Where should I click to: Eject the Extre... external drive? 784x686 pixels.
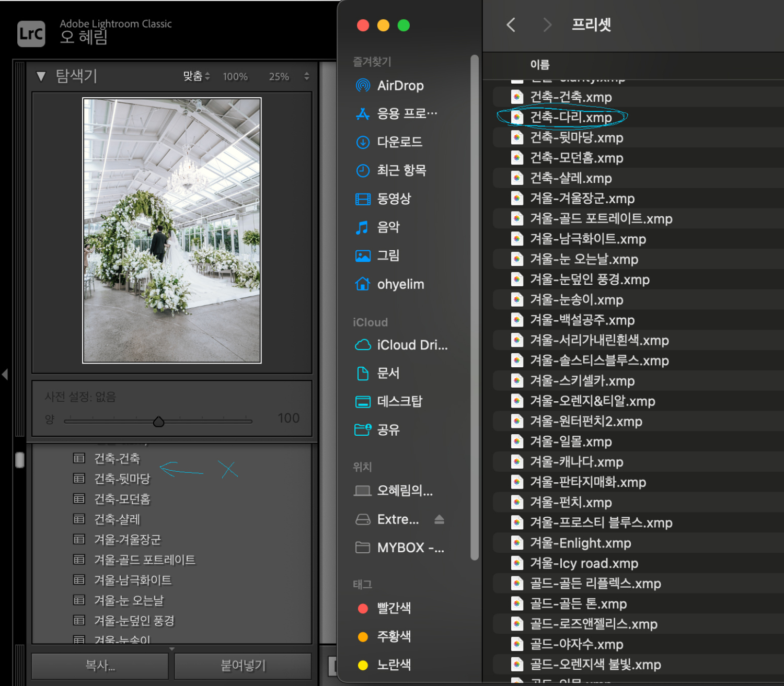[x=439, y=519]
